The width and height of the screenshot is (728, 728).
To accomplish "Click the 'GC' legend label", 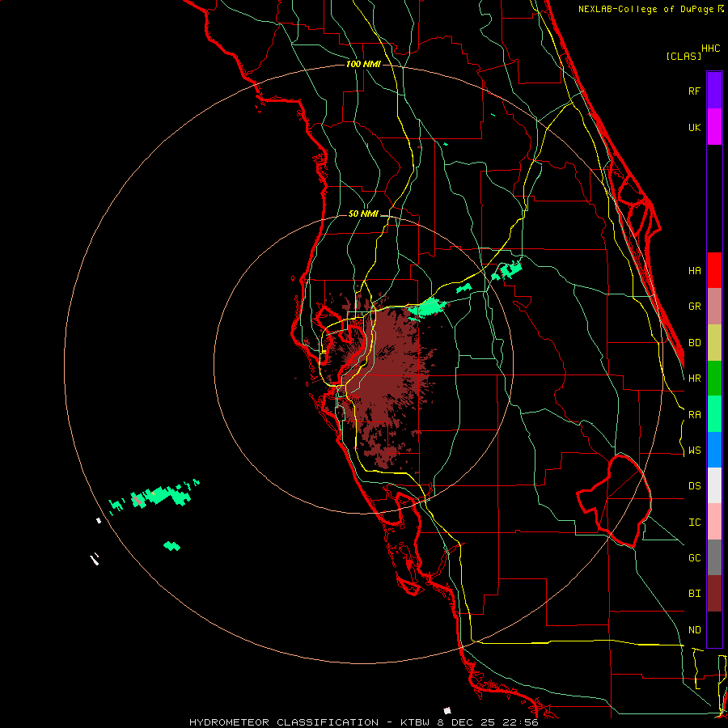I will click(694, 558).
